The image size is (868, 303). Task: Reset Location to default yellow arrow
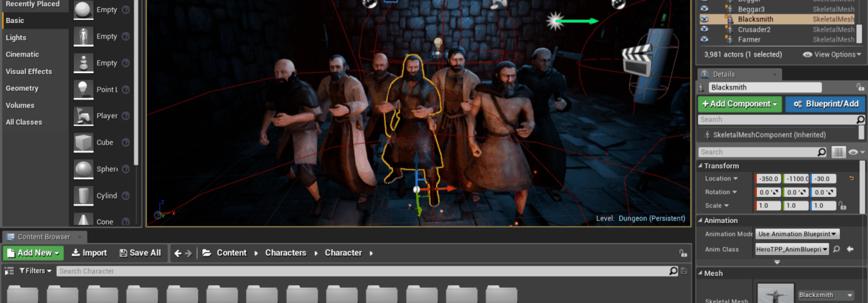pyautogui.click(x=852, y=178)
